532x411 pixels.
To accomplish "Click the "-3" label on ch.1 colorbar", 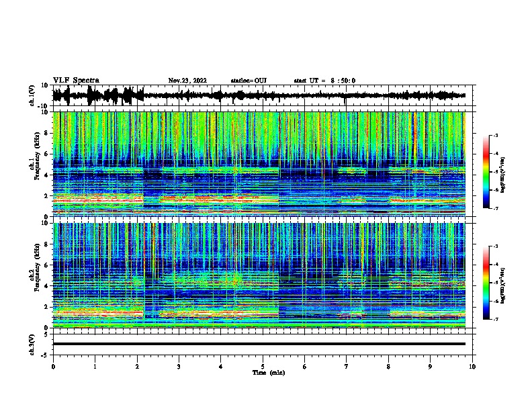I will point(495,136).
